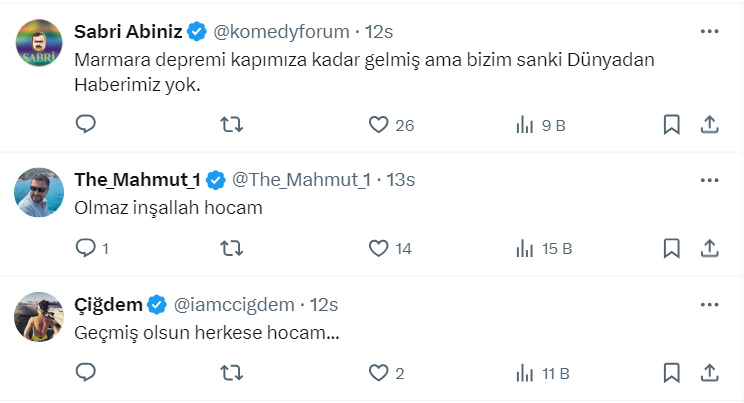Image resolution: width=744 pixels, height=403 pixels.
Task: Share Sabri Abiniz's tweet
Action: tap(709, 125)
